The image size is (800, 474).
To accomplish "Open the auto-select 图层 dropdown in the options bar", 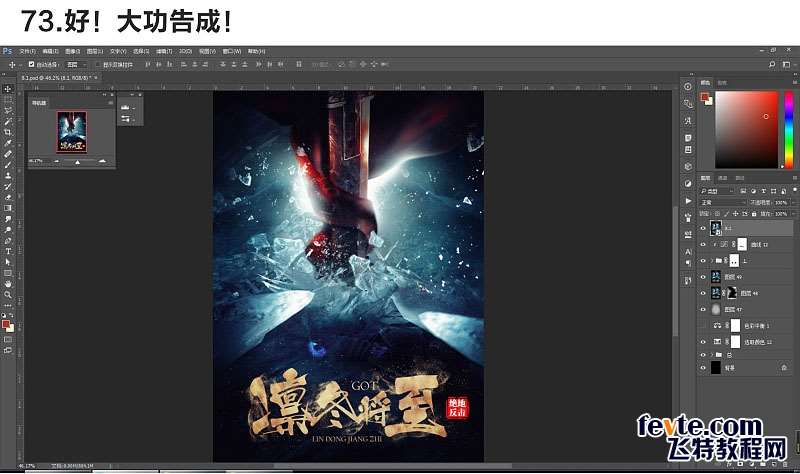I will 77,65.
